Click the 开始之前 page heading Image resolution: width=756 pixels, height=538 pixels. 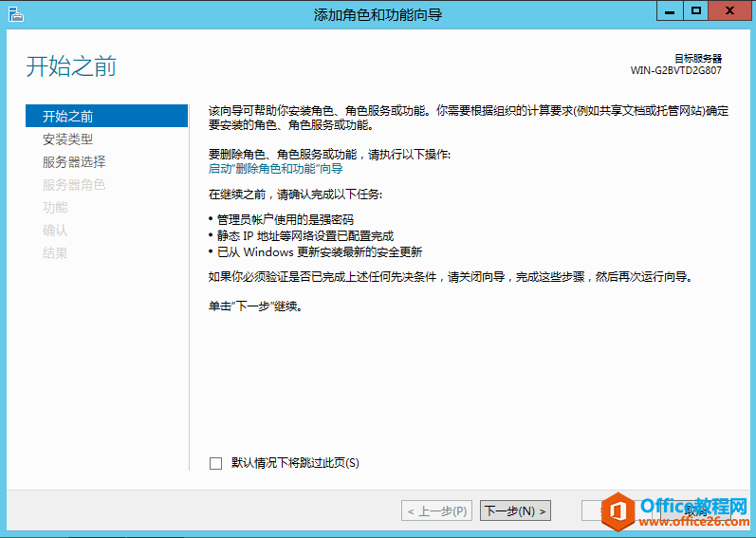pyautogui.click(x=71, y=66)
